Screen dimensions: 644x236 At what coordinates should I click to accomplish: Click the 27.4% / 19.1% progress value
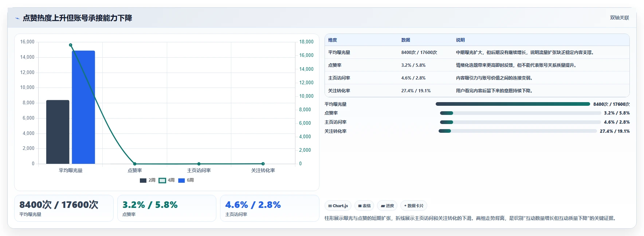point(615,131)
